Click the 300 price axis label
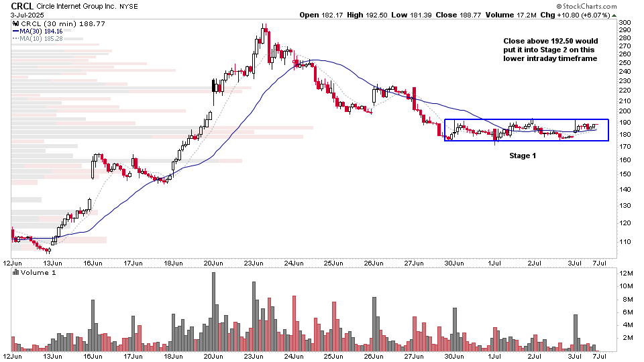 [x=625, y=23]
